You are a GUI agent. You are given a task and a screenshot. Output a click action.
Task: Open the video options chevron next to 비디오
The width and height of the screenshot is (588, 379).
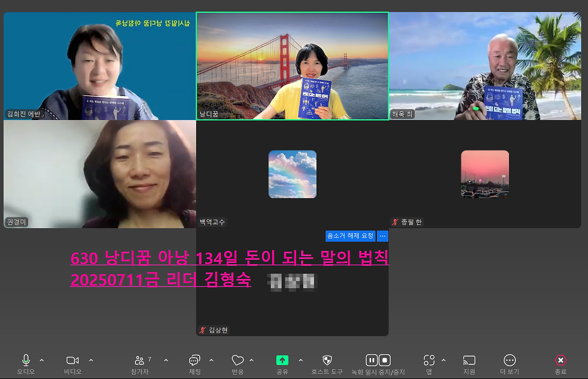91,360
